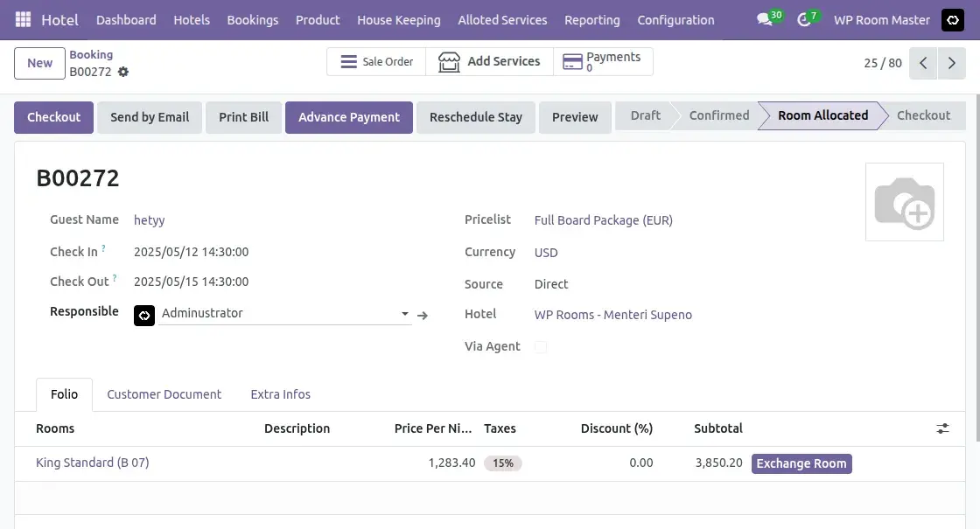Viewport: 980px width, 529px height.
Task: Open the Responsible internal link arrow
Action: pyautogui.click(x=423, y=315)
